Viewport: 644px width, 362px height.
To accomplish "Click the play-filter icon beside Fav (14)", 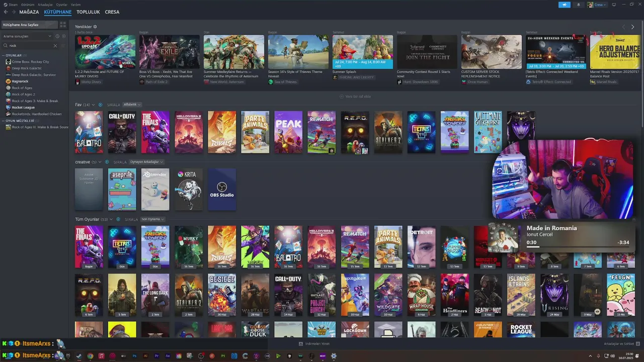I will point(100,105).
